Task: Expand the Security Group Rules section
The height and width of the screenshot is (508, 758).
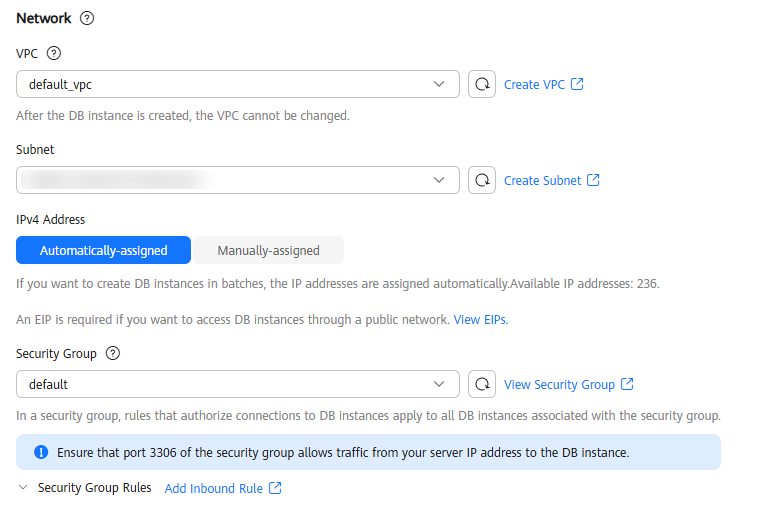Action: (24, 488)
